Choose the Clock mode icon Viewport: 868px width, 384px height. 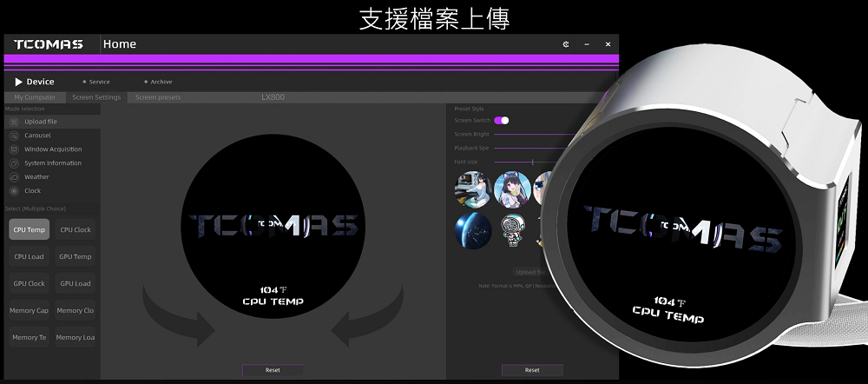(14, 191)
